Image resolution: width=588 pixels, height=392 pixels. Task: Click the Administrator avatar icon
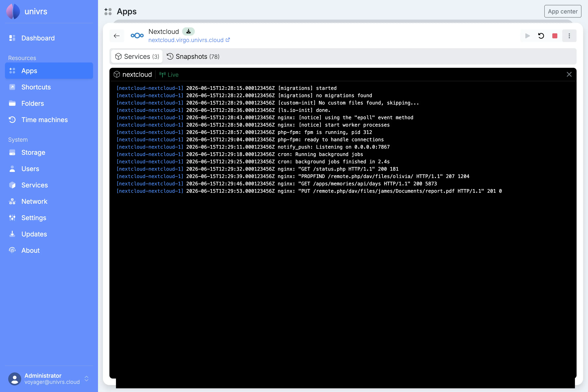(x=15, y=379)
